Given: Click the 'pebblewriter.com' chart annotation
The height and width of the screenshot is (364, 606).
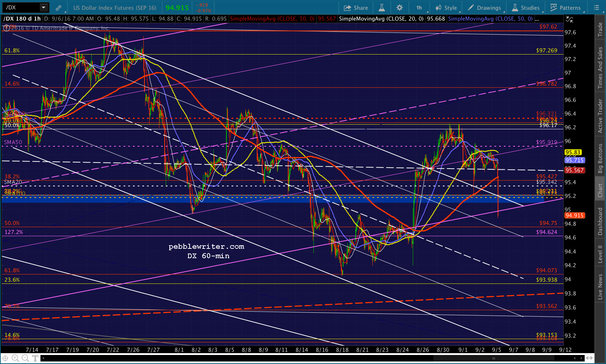Looking at the screenshot, I should (x=206, y=247).
